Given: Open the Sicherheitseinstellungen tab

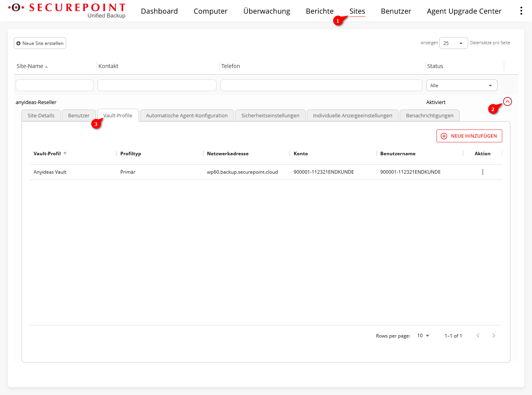Looking at the screenshot, I should point(270,116).
